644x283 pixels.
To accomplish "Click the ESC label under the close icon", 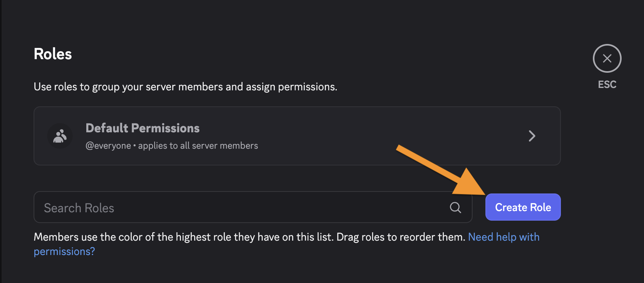I will pyautogui.click(x=607, y=84).
